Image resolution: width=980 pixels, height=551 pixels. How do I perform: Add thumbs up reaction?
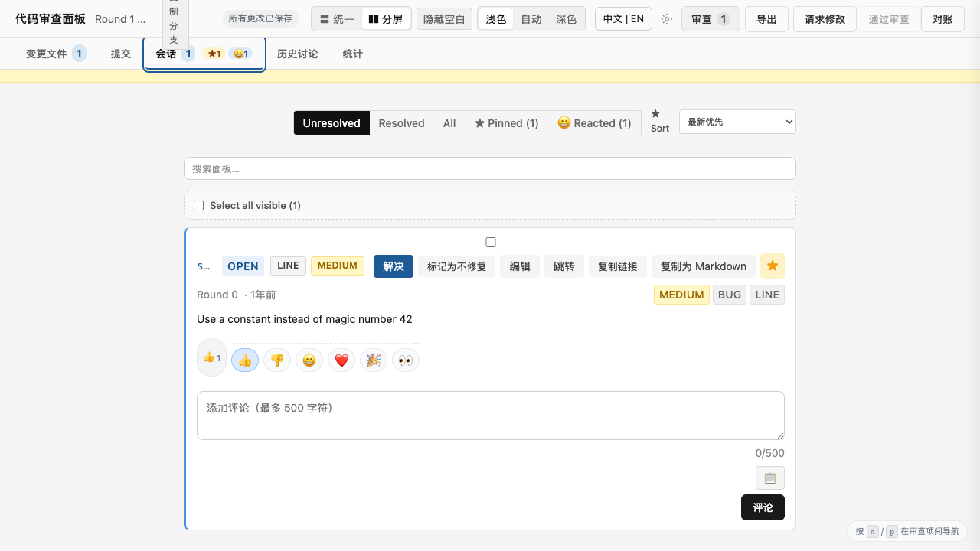coord(245,360)
